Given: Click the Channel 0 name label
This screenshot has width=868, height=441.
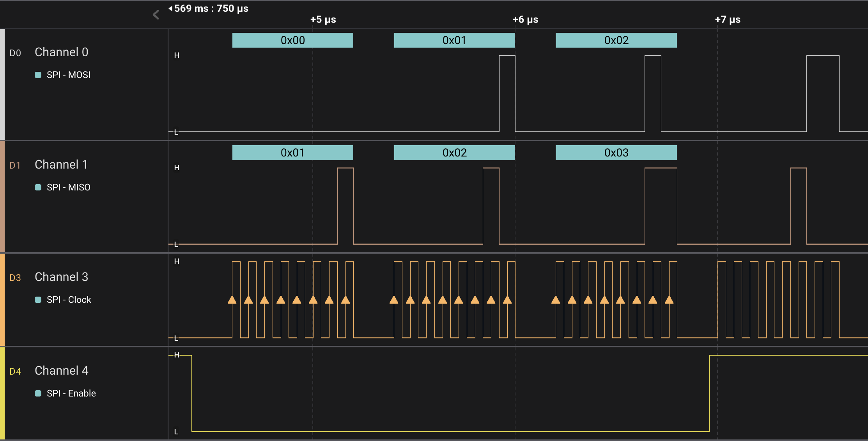Looking at the screenshot, I should (62, 52).
